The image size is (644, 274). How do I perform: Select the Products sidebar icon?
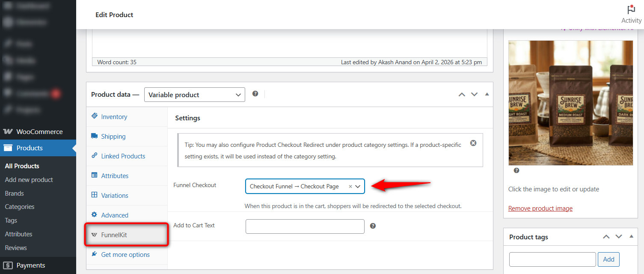(x=7, y=148)
